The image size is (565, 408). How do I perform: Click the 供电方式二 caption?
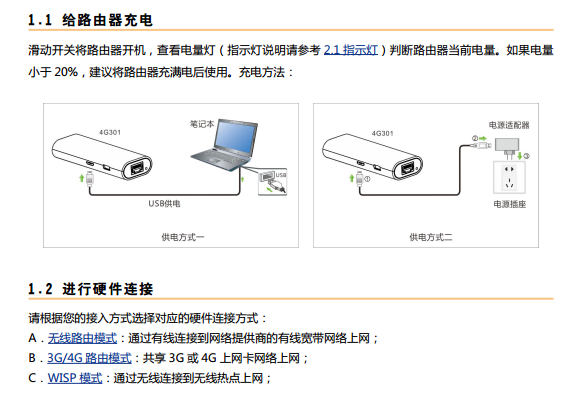tap(431, 237)
